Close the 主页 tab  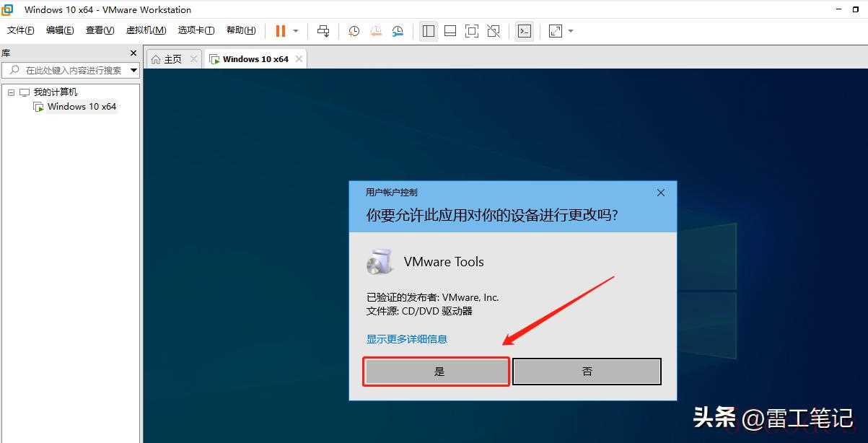tap(193, 59)
